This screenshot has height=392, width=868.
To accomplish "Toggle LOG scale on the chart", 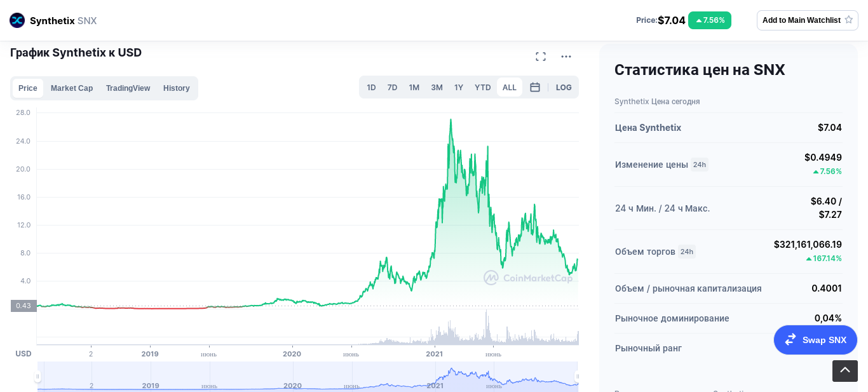I will pyautogui.click(x=564, y=88).
